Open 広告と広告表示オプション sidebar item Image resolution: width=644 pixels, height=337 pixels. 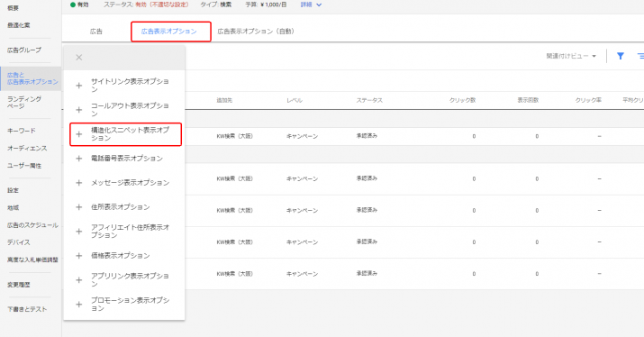point(31,78)
